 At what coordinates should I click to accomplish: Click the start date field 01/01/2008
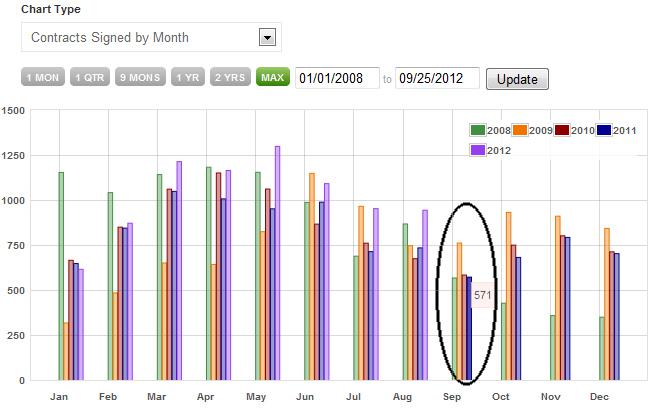click(x=337, y=78)
